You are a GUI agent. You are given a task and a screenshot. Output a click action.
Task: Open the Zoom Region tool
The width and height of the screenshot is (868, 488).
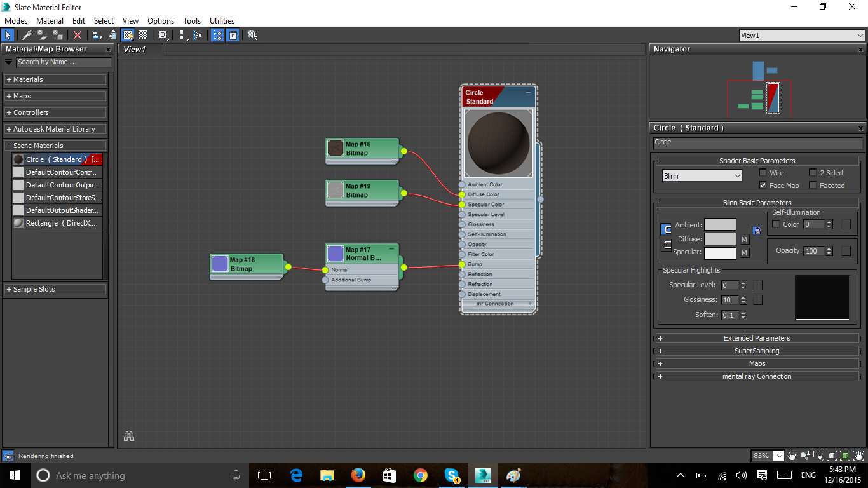pos(818,456)
